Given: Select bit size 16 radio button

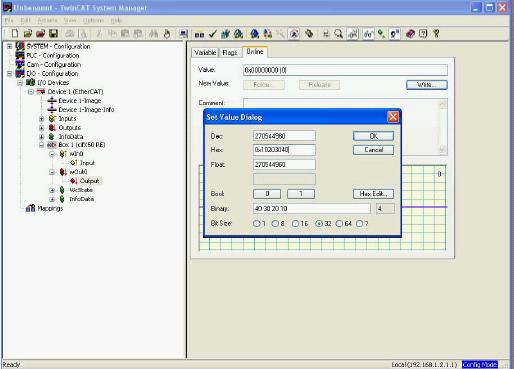Looking at the screenshot, I should pyautogui.click(x=295, y=224).
